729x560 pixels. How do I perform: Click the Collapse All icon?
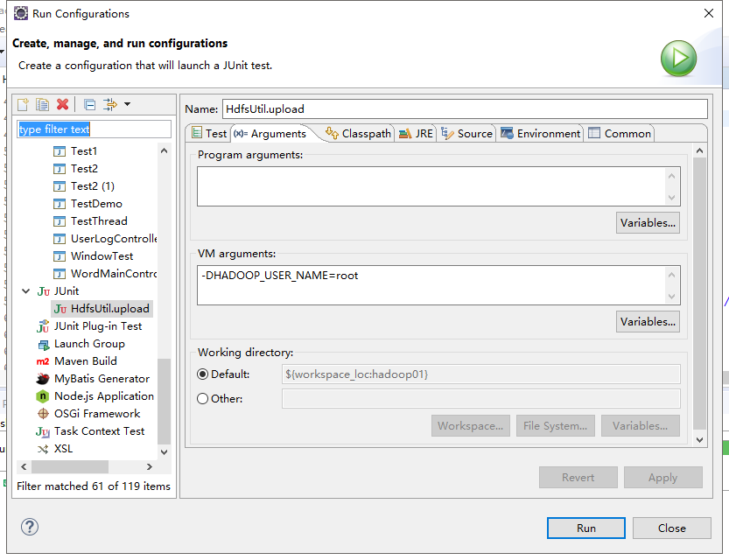point(89,105)
